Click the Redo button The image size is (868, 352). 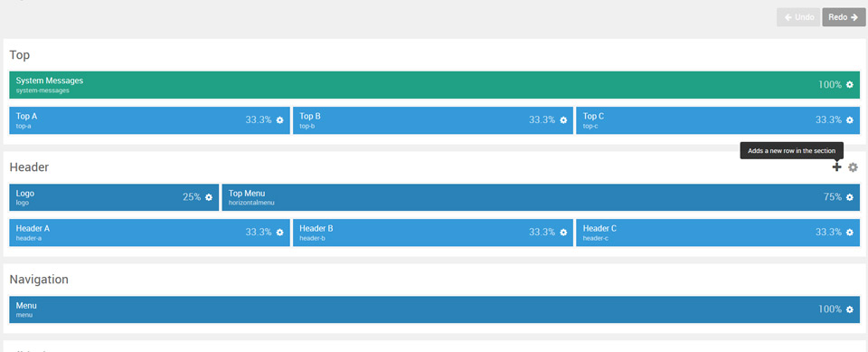tap(844, 17)
